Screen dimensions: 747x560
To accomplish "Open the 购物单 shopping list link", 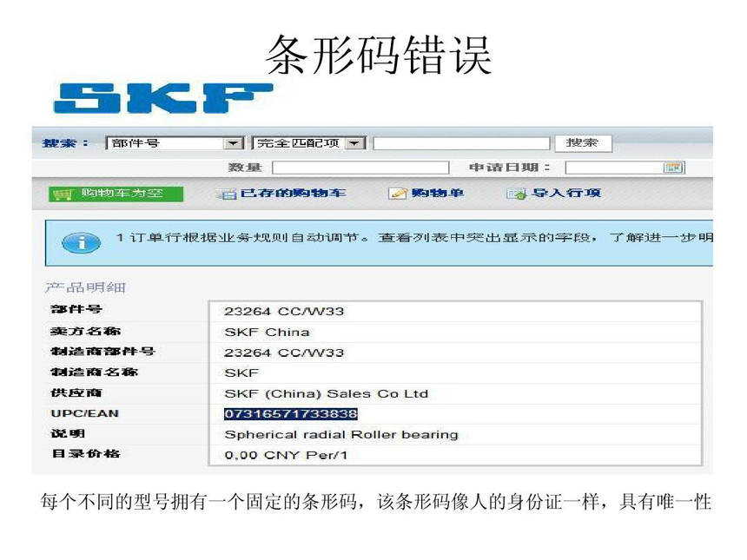I will [x=437, y=193].
